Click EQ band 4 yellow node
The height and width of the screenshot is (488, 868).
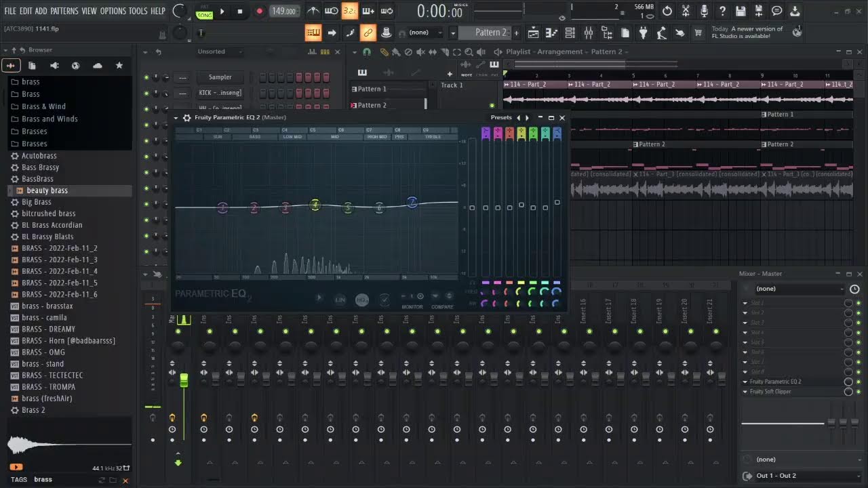pos(315,205)
